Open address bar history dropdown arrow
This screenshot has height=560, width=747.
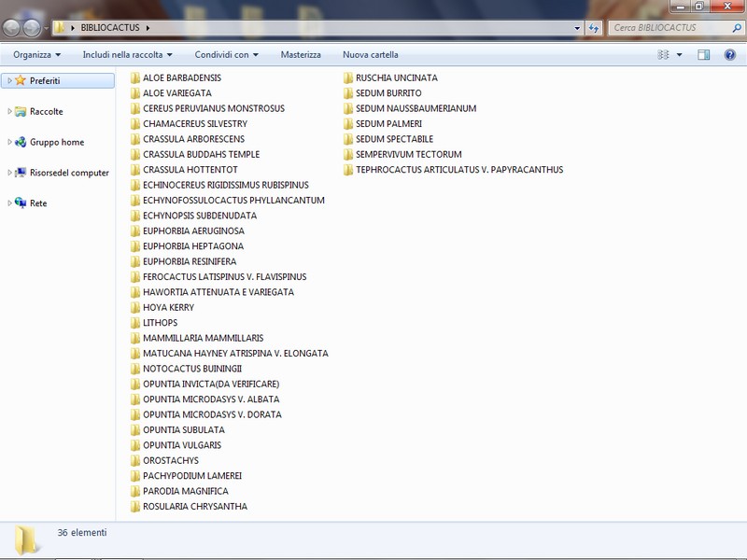pos(577,28)
